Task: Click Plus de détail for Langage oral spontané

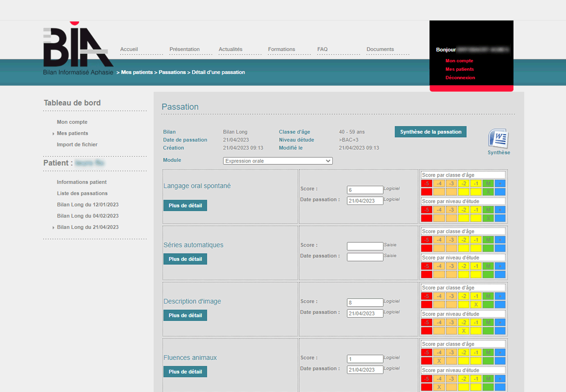Action: [x=185, y=206]
